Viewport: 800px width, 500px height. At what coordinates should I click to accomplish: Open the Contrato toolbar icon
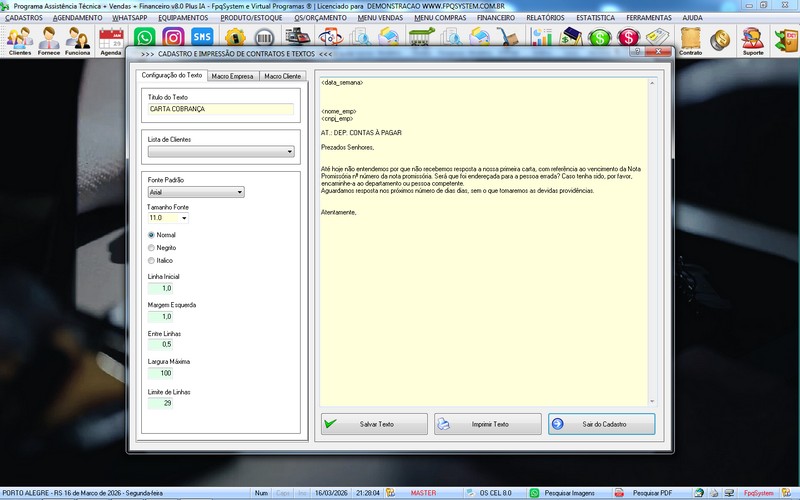coord(690,41)
